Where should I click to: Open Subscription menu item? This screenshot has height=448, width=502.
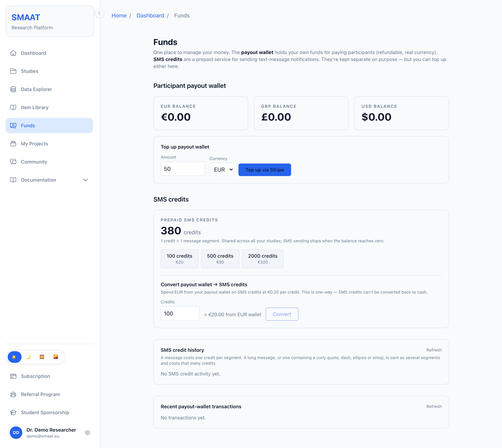49,376
